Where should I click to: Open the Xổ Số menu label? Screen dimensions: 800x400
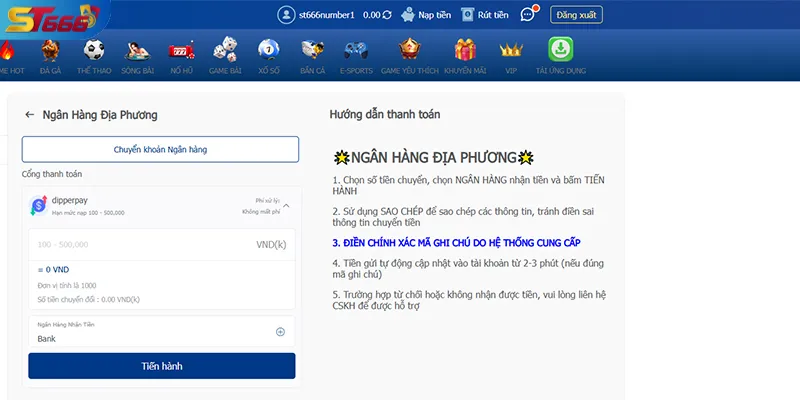(x=268, y=71)
